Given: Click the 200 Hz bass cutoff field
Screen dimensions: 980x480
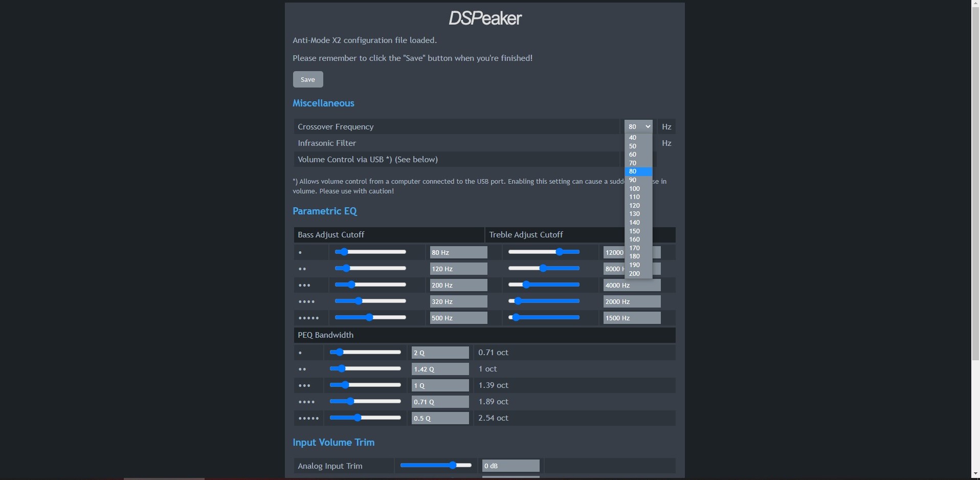Looking at the screenshot, I should [458, 285].
